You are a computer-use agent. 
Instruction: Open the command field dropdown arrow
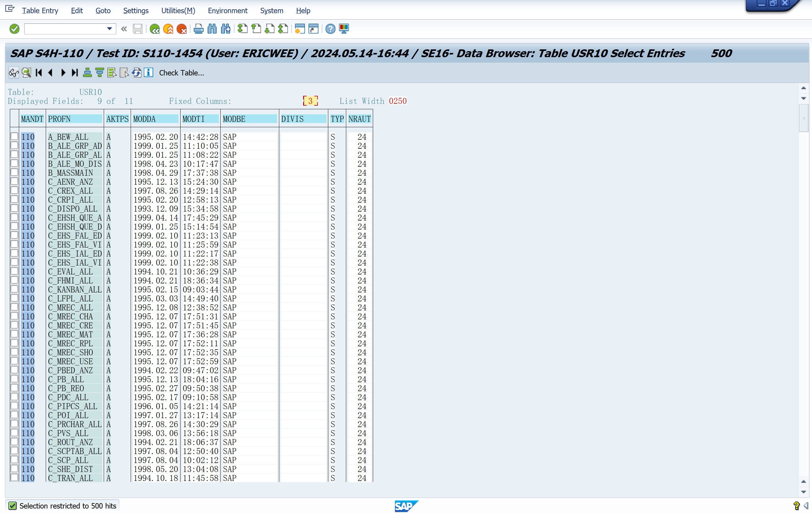pos(109,29)
